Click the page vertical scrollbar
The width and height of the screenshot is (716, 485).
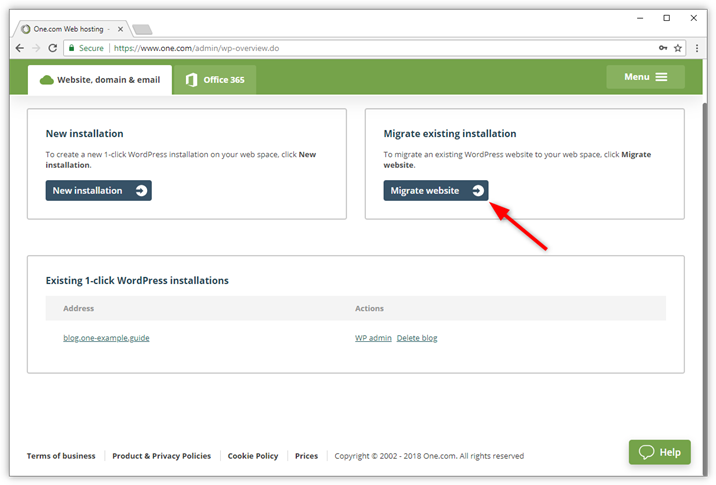pyautogui.click(x=705, y=288)
